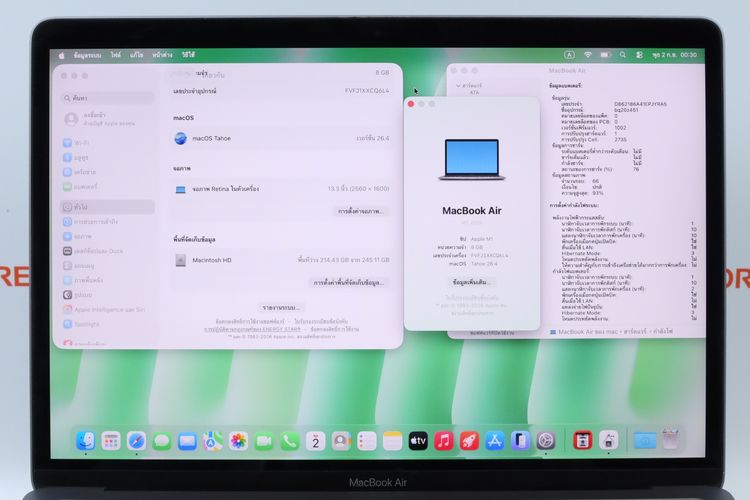Open Reminders from the Dock

[367, 441]
